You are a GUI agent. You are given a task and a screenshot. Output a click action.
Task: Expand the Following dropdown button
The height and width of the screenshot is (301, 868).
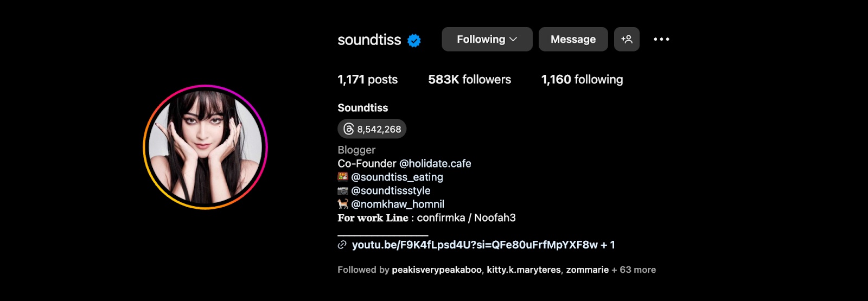coord(487,39)
